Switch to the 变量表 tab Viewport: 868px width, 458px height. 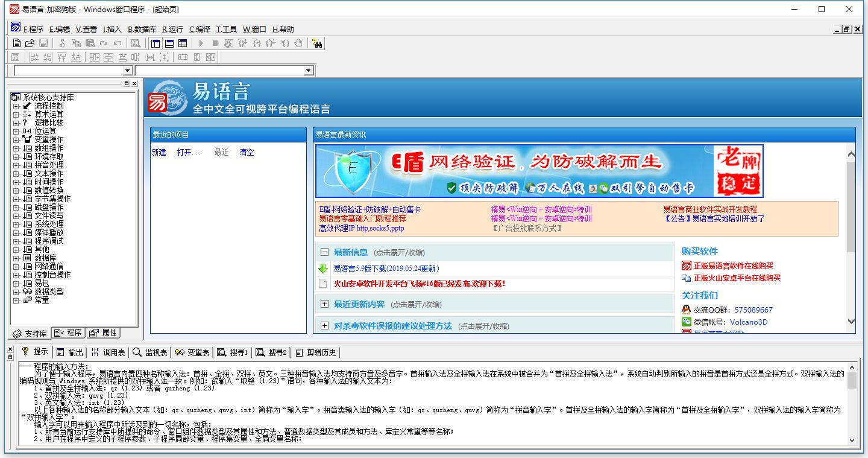tap(192, 352)
